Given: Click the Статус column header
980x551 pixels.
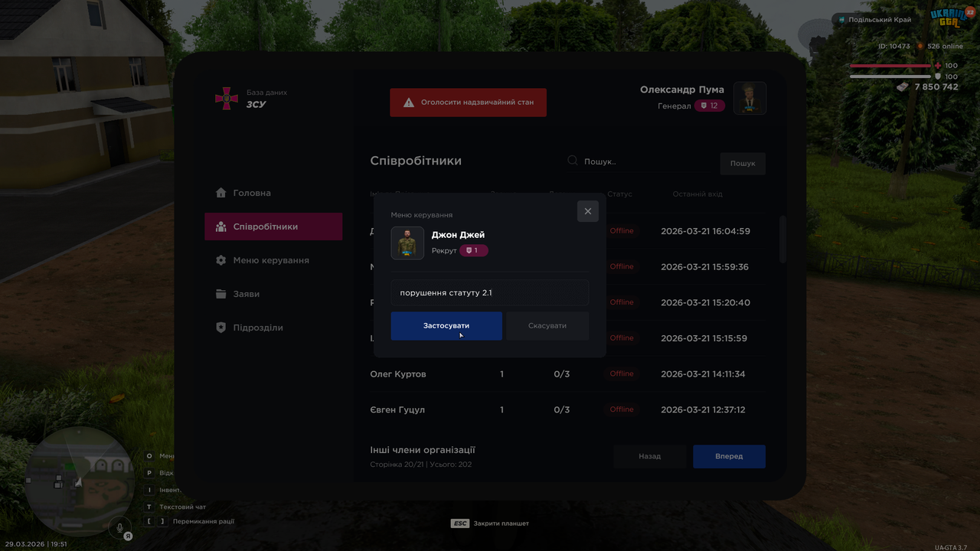Looking at the screenshot, I should (x=619, y=194).
